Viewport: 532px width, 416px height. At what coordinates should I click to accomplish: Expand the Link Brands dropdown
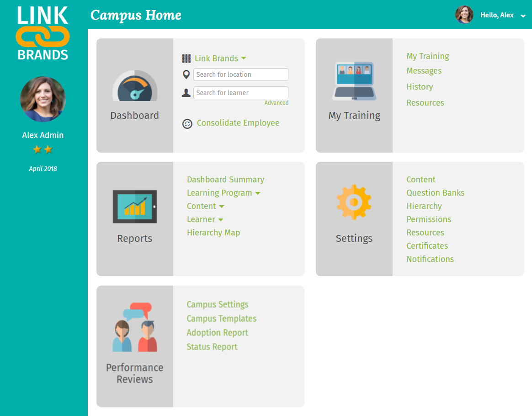tap(244, 58)
